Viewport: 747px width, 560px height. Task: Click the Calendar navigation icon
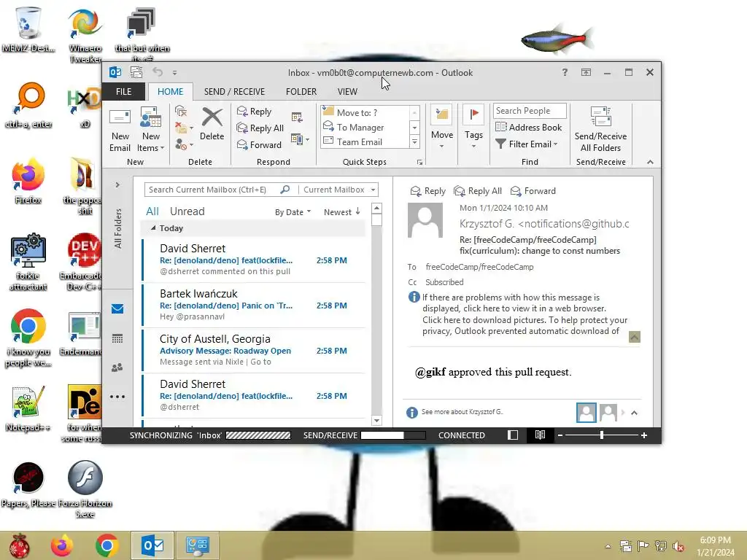click(x=117, y=338)
